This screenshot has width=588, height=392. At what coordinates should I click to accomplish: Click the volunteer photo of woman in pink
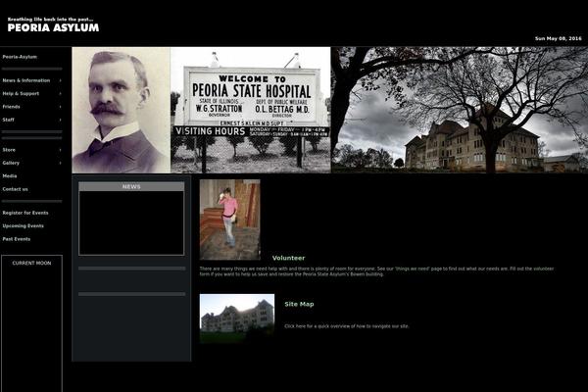[230, 220]
